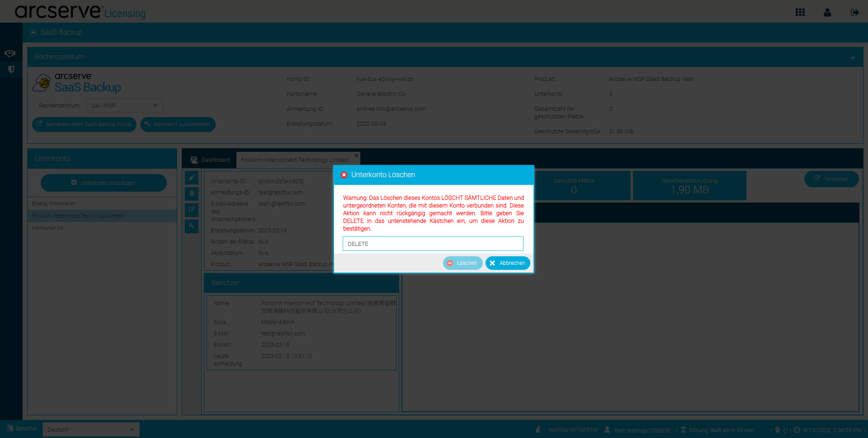Click the key reset icon in subaccount toolbar

[x=192, y=226]
